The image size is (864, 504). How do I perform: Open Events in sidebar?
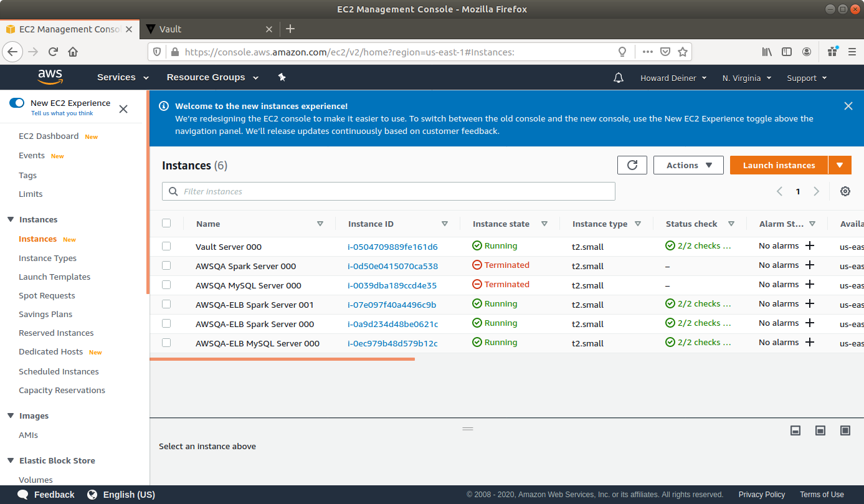[x=32, y=155]
